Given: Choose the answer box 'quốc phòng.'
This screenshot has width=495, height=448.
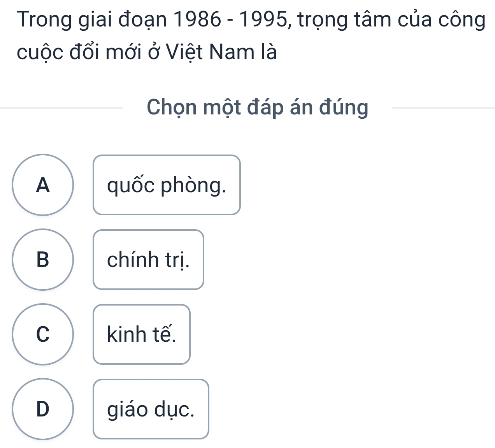Looking at the screenshot, I should click(x=167, y=185).
